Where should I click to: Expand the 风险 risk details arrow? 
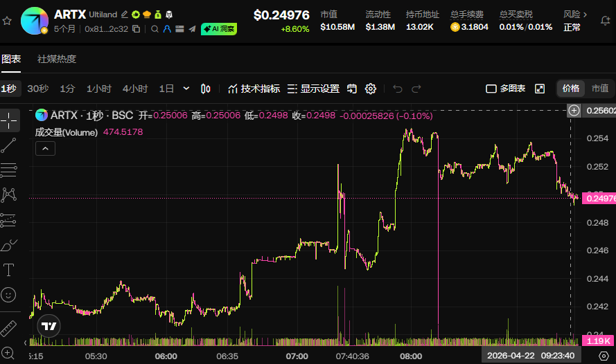[x=586, y=15]
